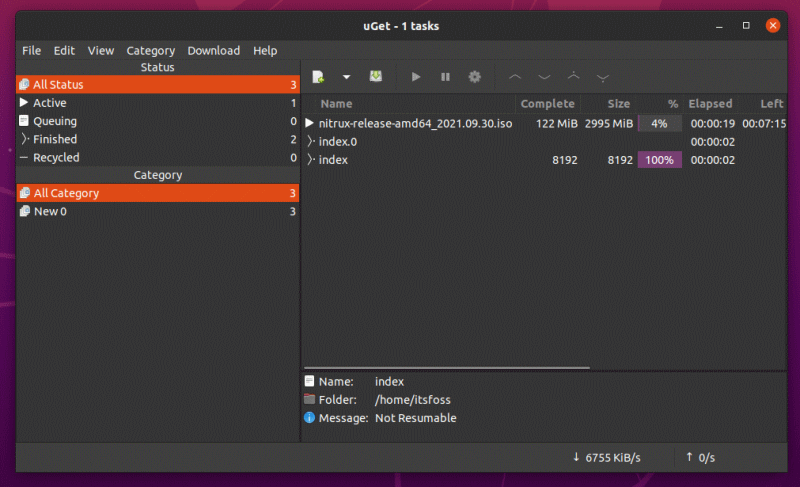This screenshot has width=800, height=487.
Task: Minimize the uGet window
Action: click(x=719, y=26)
